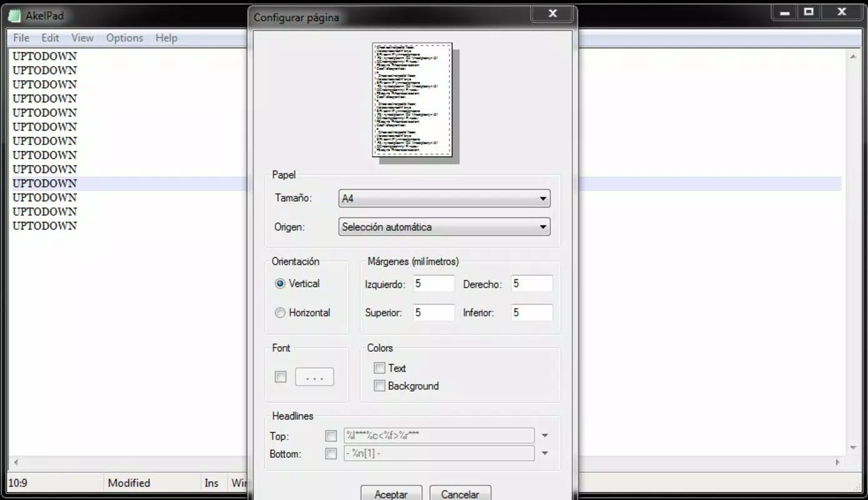The width and height of the screenshot is (868, 500).
Task: Select the Horizontal orientation radio button
Action: tap(280, 313)
